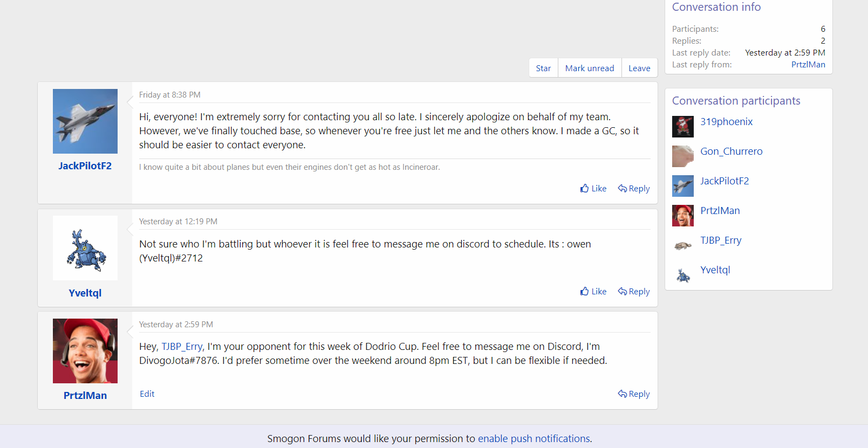Reply to PrtzlMan's Dodrio Cup message

click(634, 394)
